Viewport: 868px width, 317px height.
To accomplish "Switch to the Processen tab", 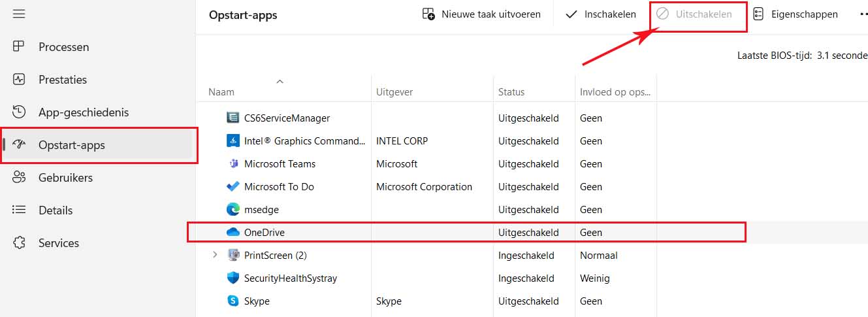I will pos(63,47).
